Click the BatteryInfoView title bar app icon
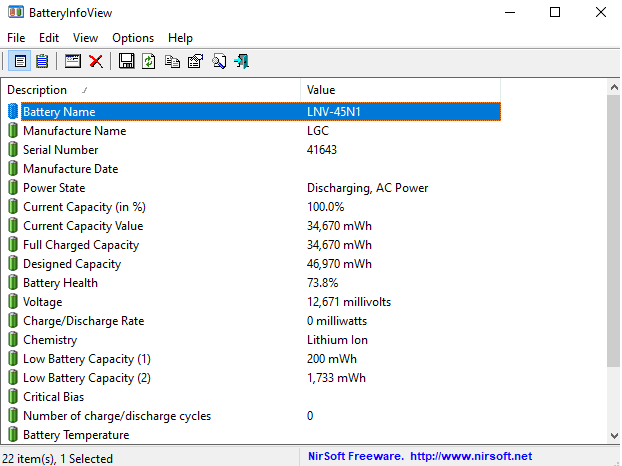Viewport: 622px width, 466px height. (x=16, y=12)
